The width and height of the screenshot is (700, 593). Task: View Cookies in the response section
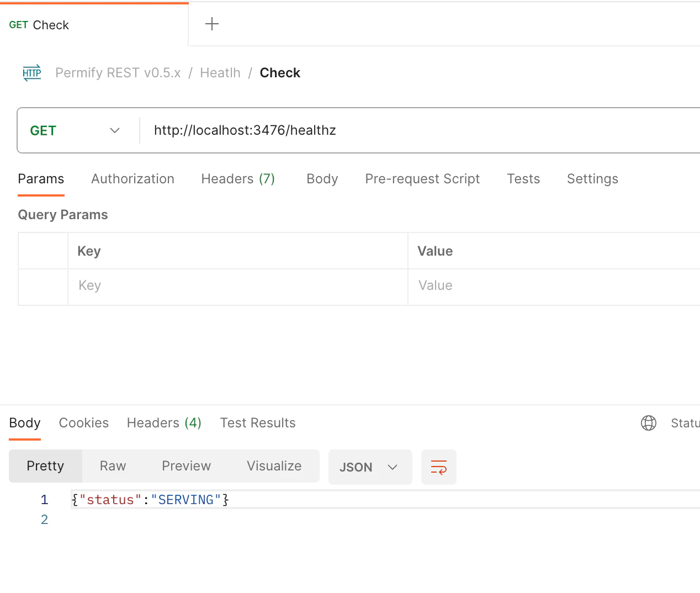[x=83, y=422]
